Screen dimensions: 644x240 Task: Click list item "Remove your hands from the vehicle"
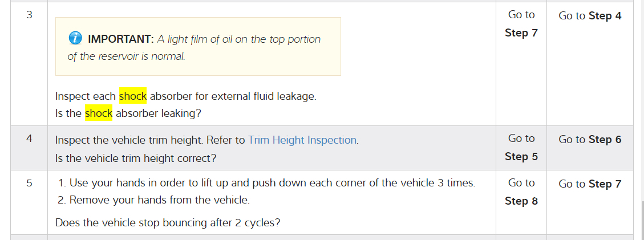[159, 200]
